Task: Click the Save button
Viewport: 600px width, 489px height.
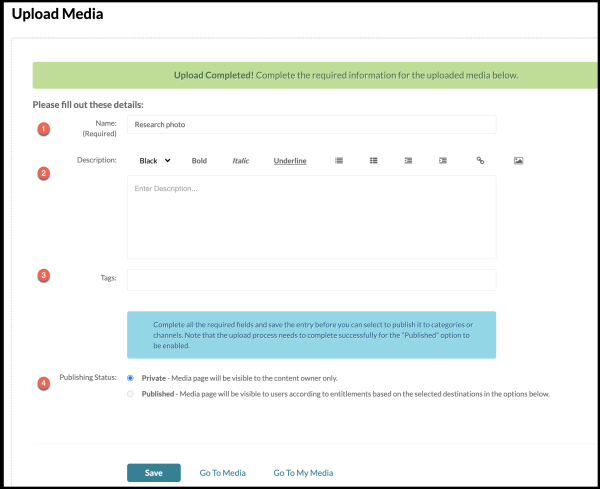Action: tap(154, 473)
